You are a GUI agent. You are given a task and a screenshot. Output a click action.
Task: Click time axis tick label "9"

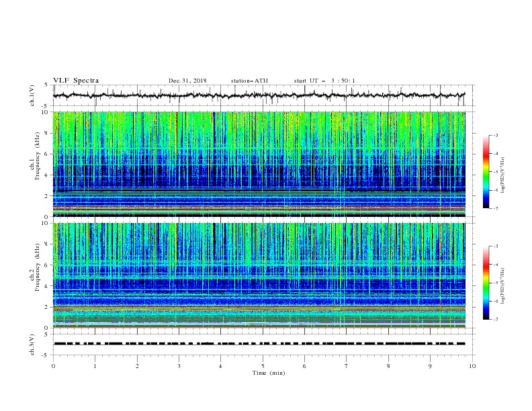[x=430, y=366]
